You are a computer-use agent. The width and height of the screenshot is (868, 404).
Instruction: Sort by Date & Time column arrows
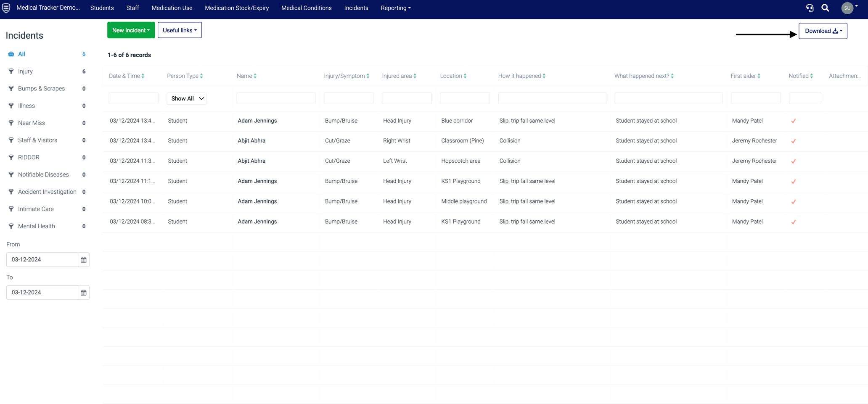point(143,76)
